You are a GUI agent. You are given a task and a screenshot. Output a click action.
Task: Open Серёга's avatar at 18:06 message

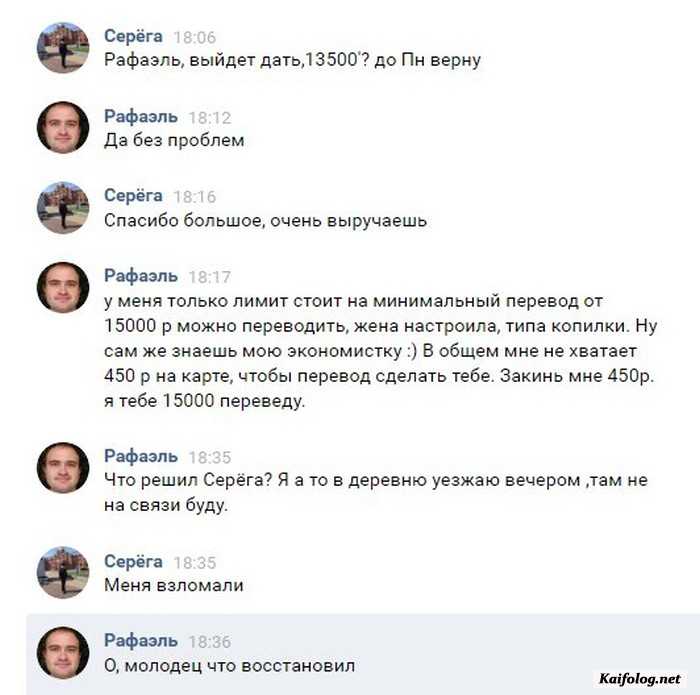(63, 48)
